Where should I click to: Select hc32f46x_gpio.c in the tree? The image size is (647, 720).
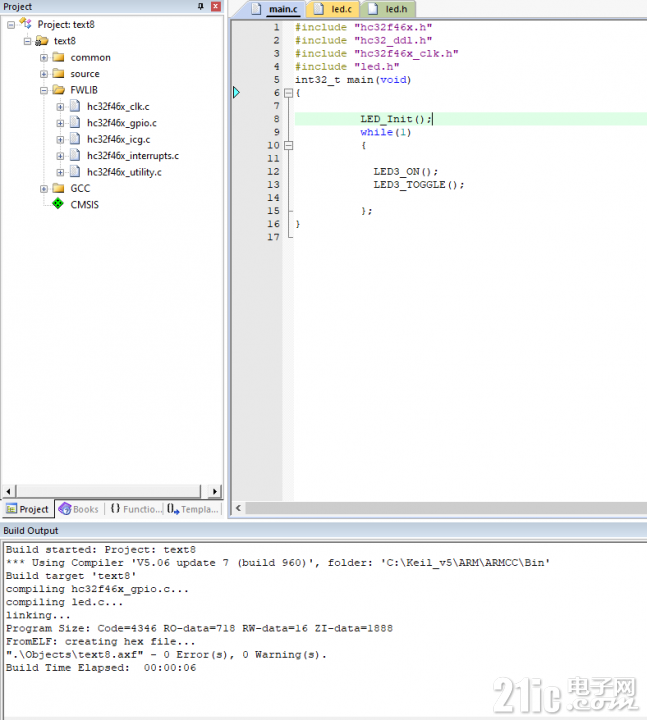pos(122,123)
